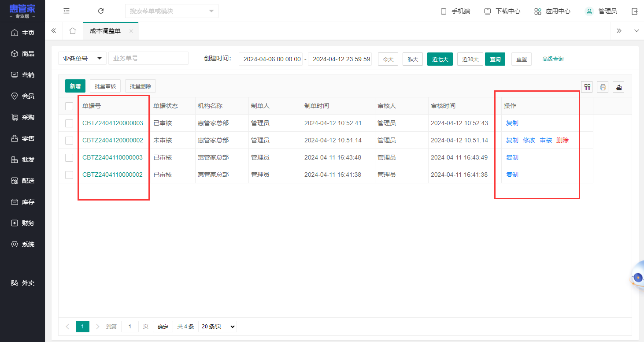Toggle the select-all checkbox in table header
Screen dimensions: 644x342
(x=69, y=106)
